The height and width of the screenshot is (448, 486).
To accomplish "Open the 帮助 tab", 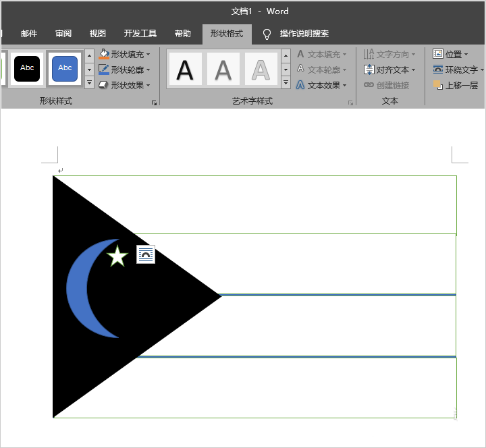I will coord(182,34).
